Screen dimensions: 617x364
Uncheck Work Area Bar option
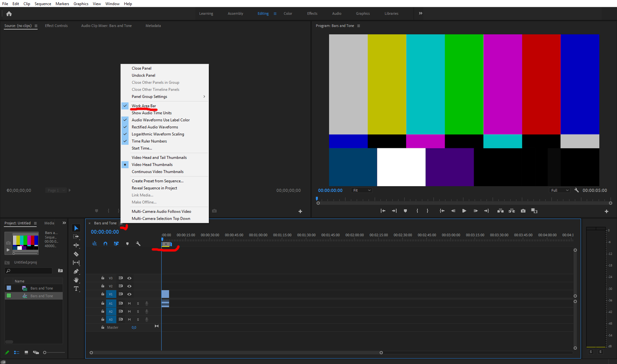[x=144, y=106]
